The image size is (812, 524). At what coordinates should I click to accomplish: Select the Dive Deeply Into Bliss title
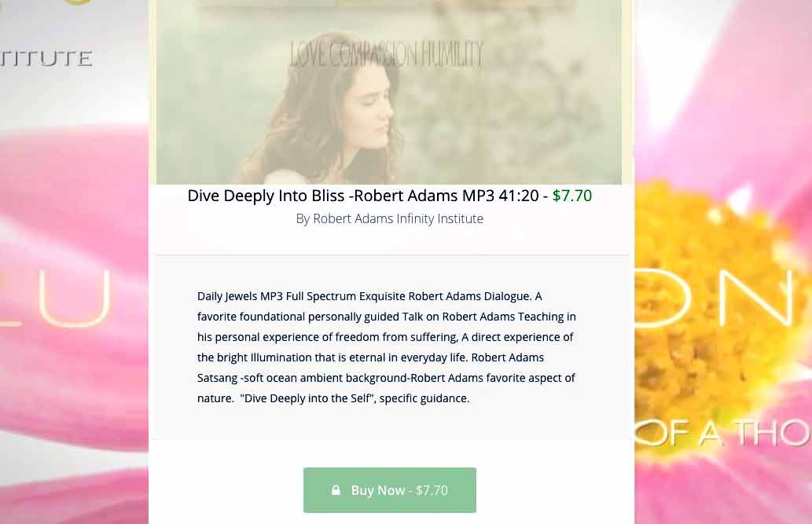[362, 196]
